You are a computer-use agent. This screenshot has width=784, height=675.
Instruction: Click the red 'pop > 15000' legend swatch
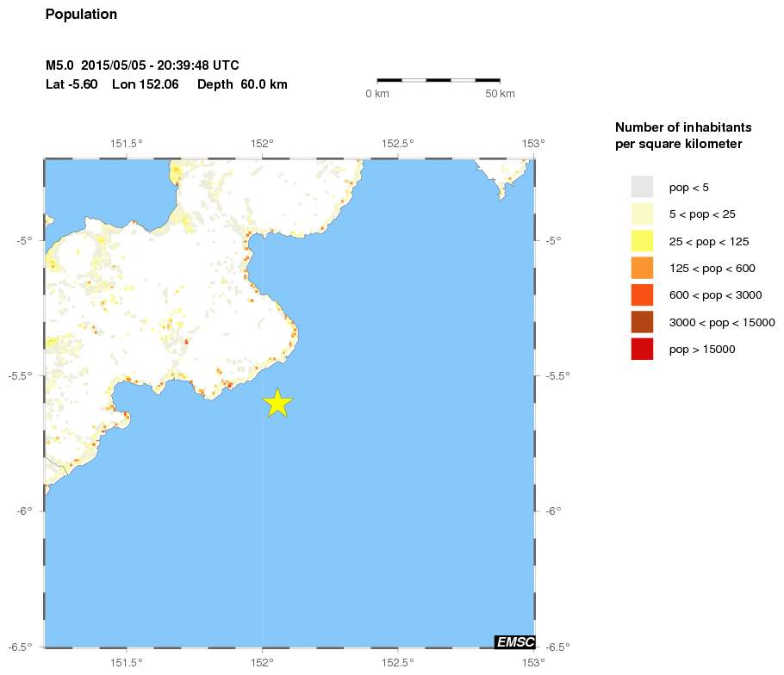point(642,349)
